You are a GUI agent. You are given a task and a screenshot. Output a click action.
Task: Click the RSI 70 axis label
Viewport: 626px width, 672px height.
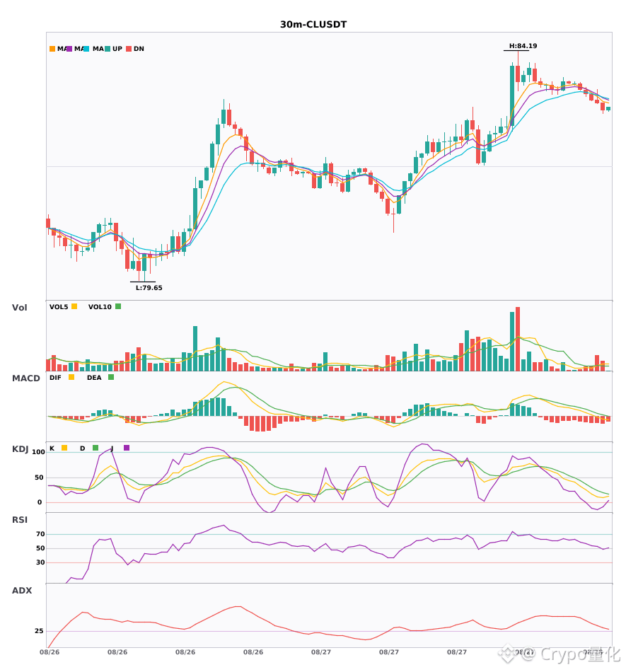40,534
